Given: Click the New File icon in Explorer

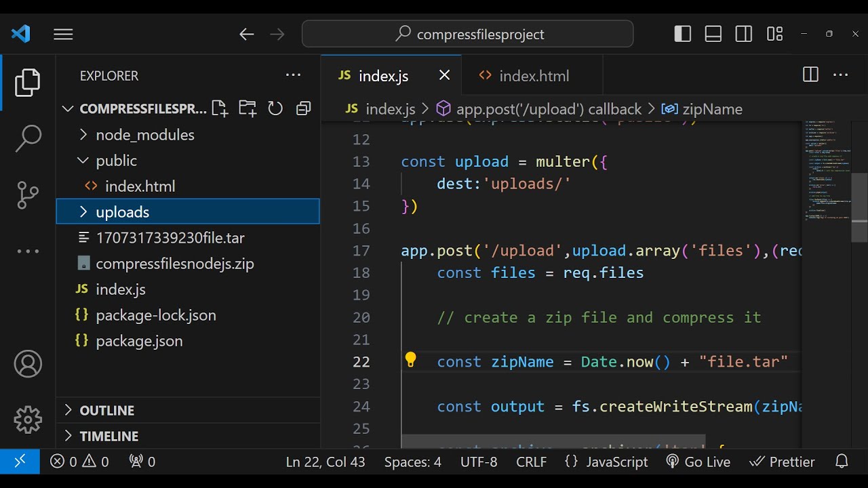Looking at the screenshot, I should pos(219,108).
